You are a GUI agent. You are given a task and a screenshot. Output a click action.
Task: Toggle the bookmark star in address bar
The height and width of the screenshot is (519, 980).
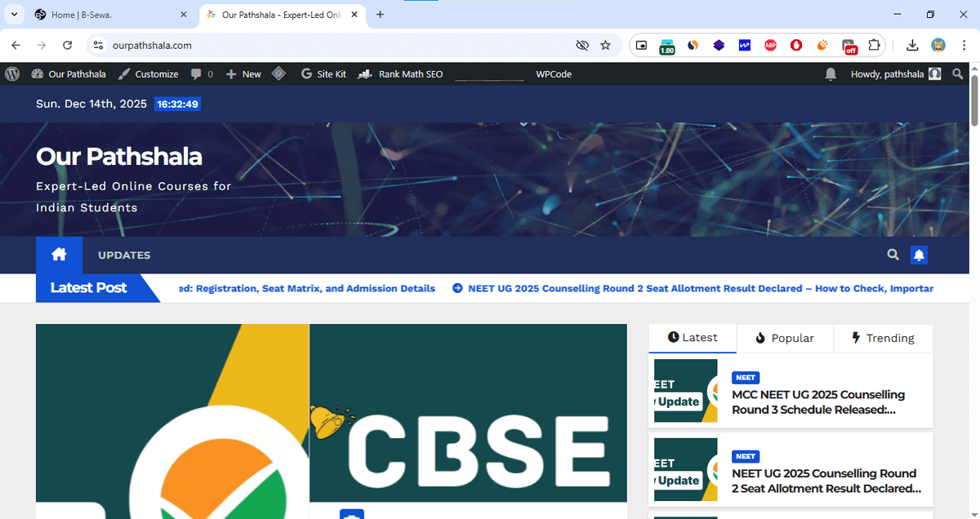(x=606, y=45)
